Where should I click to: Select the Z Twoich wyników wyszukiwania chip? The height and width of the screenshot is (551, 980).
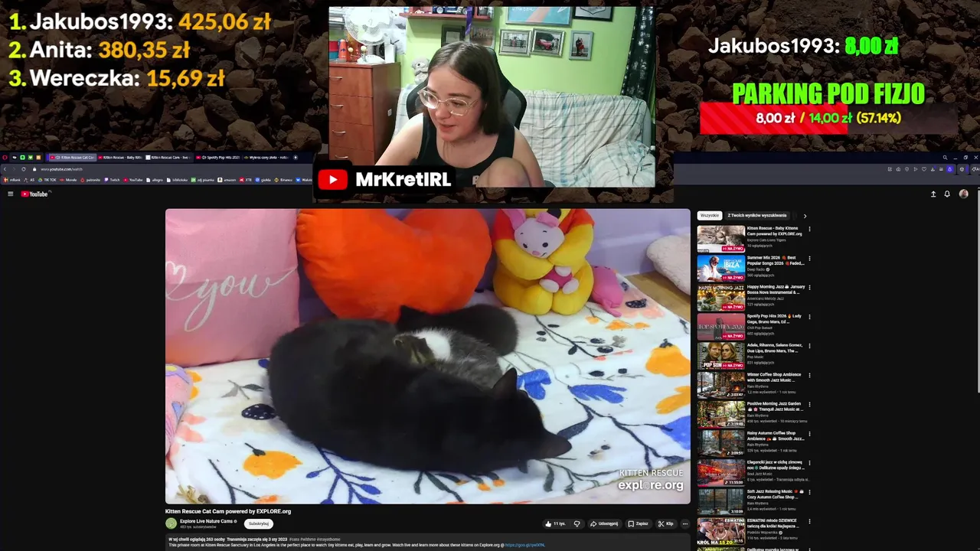pyautogui.click(x=757, y=216)
